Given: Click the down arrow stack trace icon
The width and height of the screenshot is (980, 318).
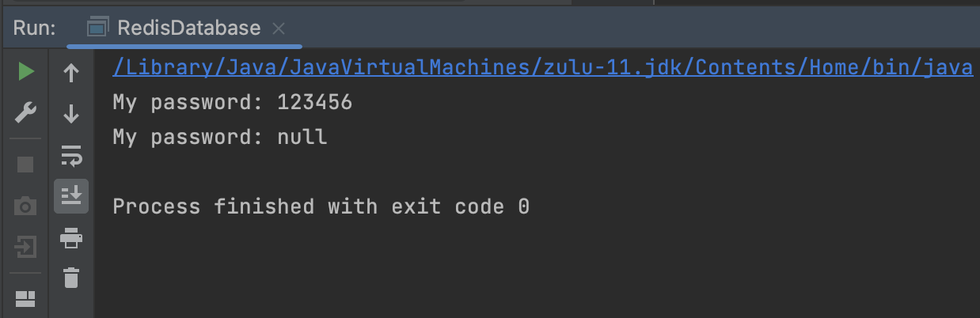Looking at the screenshot, I should pos(71,114).
